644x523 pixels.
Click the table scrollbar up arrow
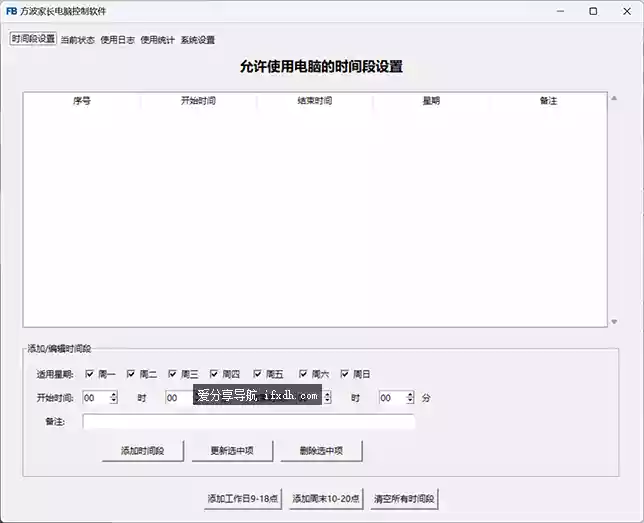tap(614, 98)
